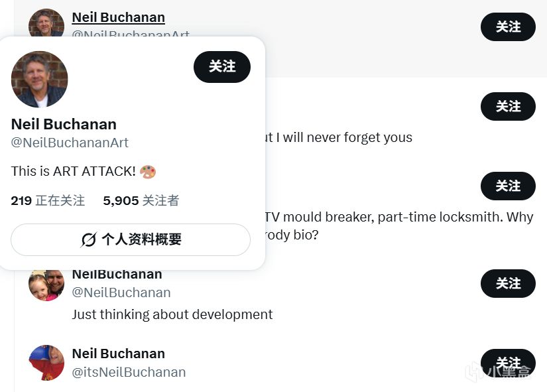
Task: Click the Grok icon for 个人资料概要
Action: click(x=89, y=239)
